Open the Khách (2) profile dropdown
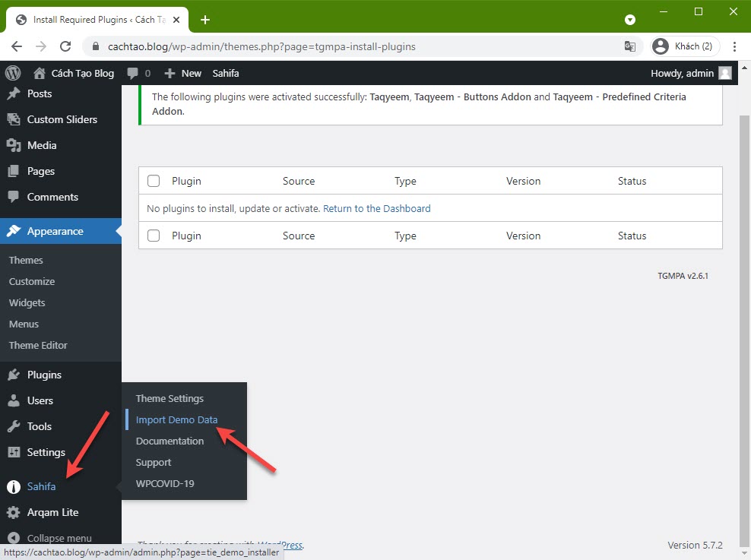 pos(684,46)
